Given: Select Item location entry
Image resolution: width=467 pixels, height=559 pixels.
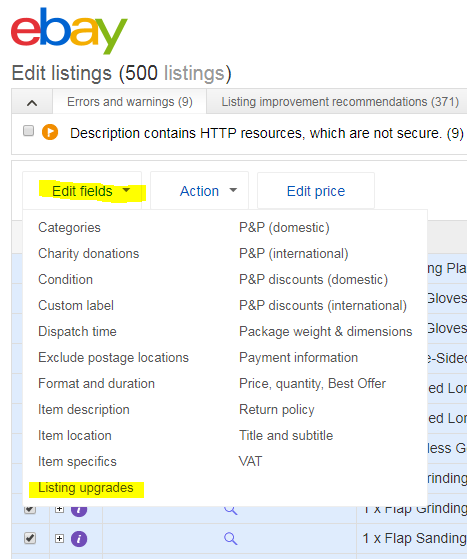Looking at the screenshot, I should (x=75, y=436).
